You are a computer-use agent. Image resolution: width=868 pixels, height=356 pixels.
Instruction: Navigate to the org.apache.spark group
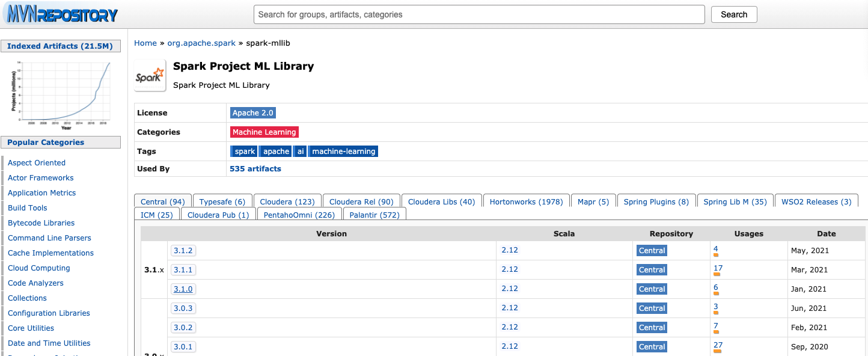click(201, 43)
